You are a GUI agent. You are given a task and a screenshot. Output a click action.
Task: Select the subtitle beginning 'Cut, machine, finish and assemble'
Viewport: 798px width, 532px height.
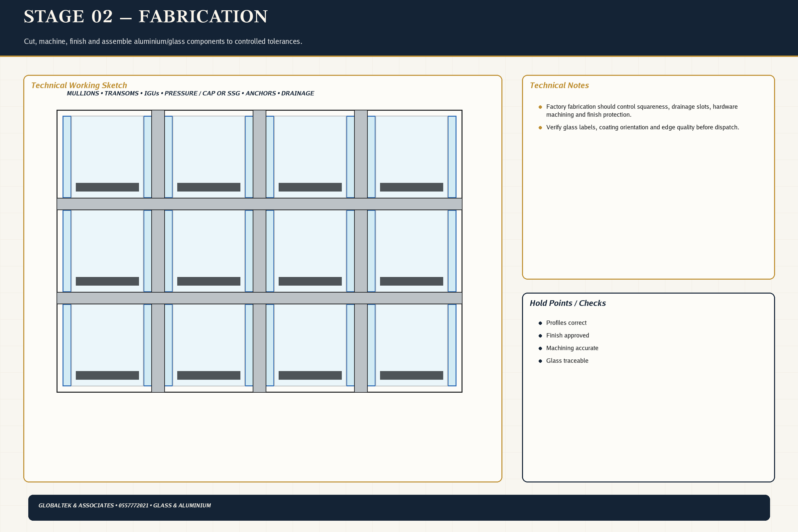click(163, 41)
